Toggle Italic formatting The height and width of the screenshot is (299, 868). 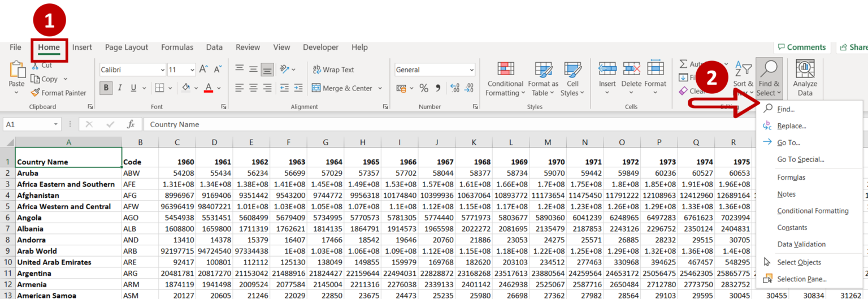point(120,88)
